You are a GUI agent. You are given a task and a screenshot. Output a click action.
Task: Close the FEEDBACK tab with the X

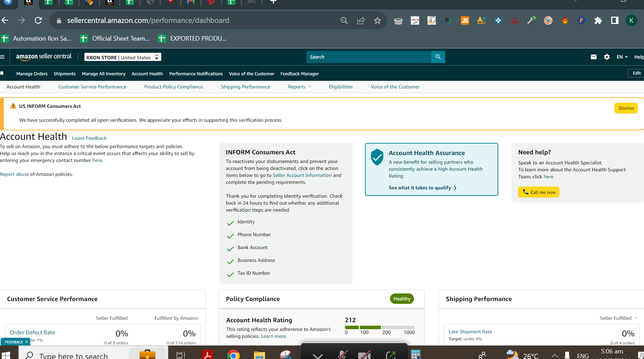click(x=26, y=342)
